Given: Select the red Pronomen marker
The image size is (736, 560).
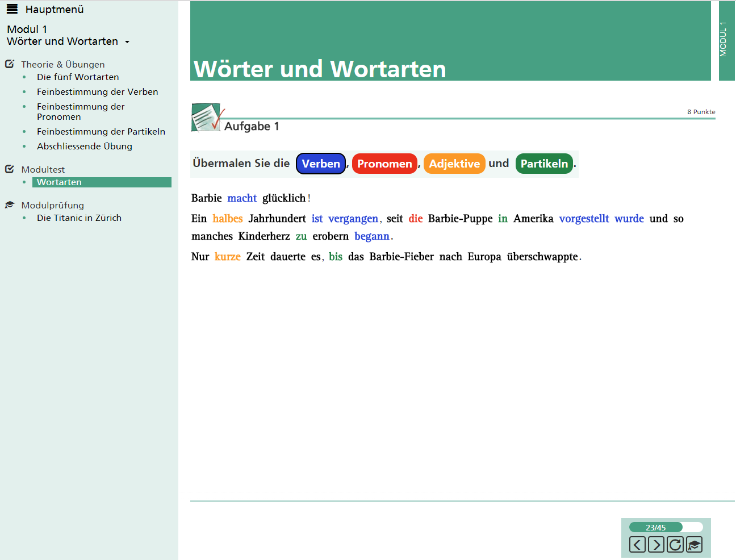Looking at the screenshot, I should [x=384, y=164].
